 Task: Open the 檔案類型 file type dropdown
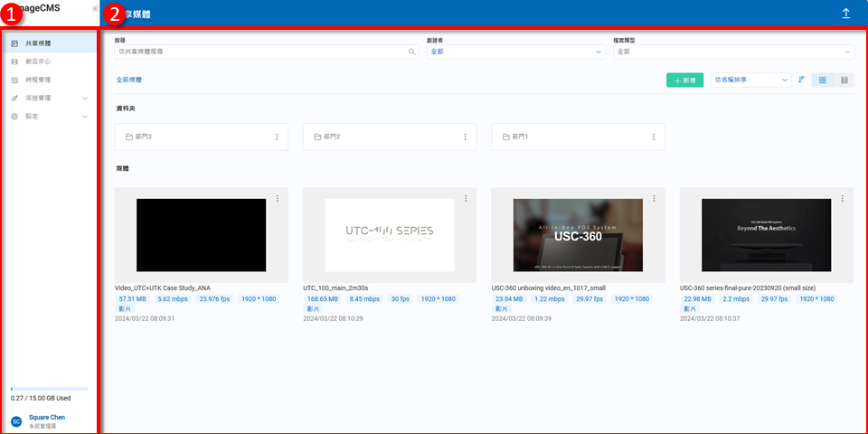click(x=733, y=52)
